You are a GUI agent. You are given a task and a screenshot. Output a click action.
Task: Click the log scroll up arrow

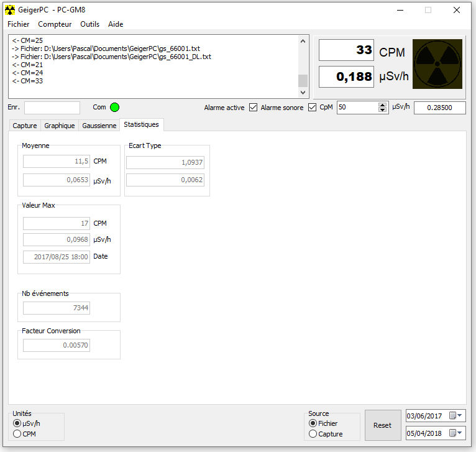tap(303, 42)
